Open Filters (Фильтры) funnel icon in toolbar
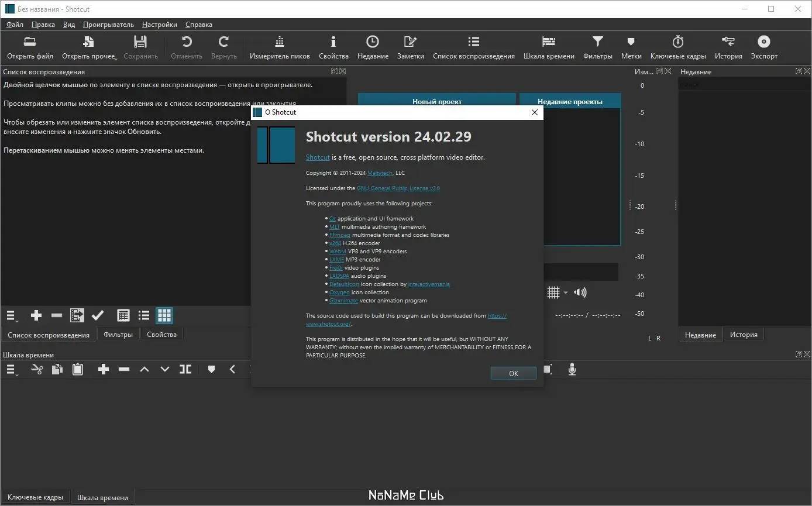Screen dimensions: 812x506 [597, 42]
